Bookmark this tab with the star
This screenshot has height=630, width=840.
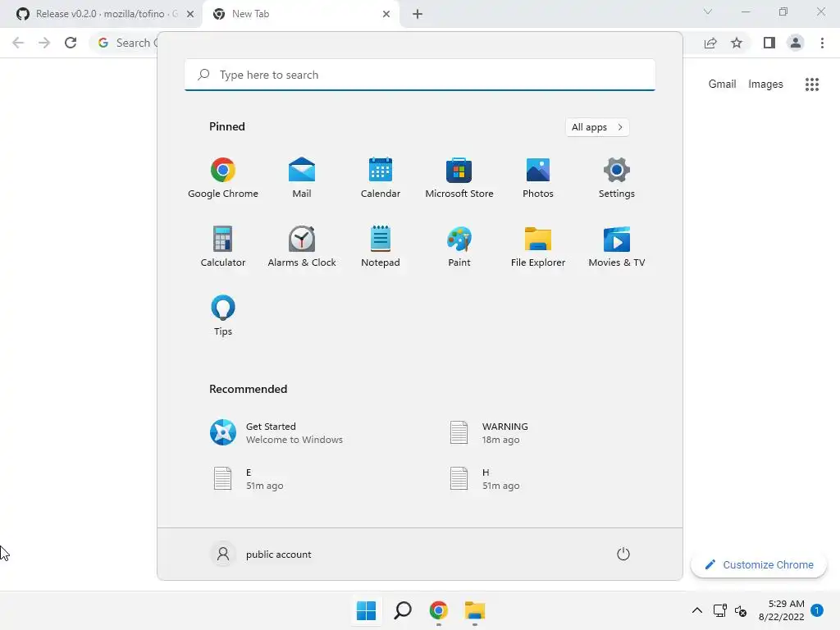(x=737, y=43)
